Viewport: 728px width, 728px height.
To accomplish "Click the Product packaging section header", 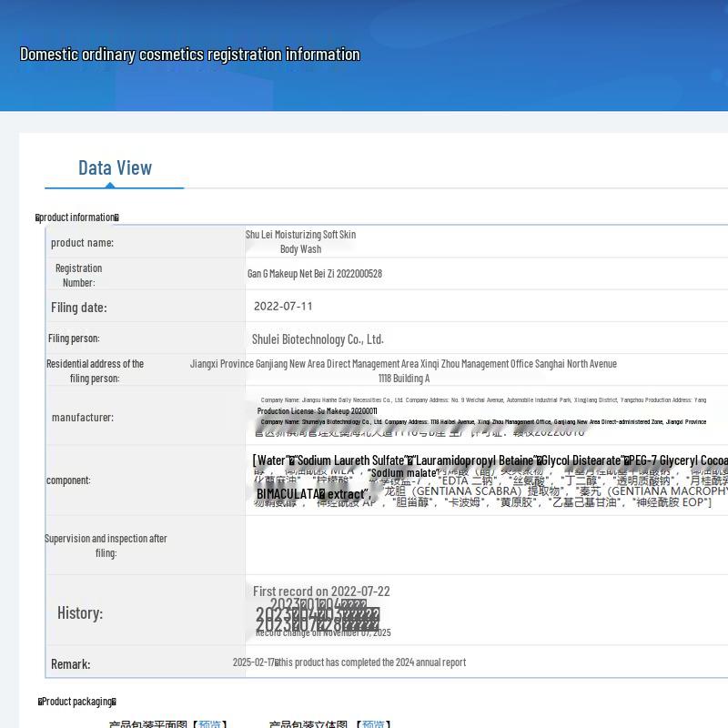I will [x=77, y=702].
